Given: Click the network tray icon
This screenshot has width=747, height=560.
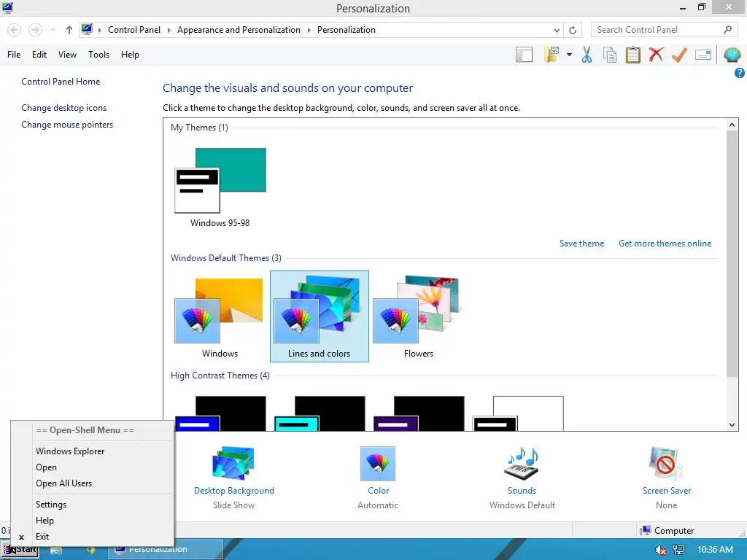Looking at the screenshot, I should point(678,550).
